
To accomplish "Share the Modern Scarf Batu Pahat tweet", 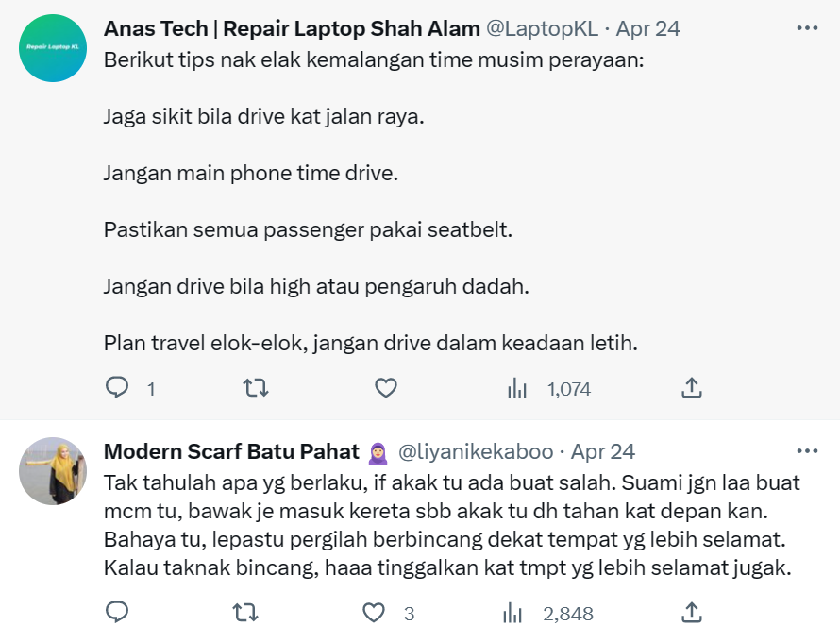I will click(691, 613).
